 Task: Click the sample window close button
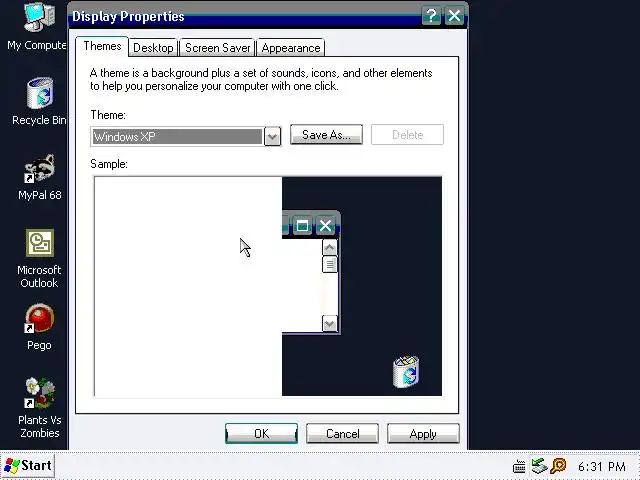click(x=325, y=225)
